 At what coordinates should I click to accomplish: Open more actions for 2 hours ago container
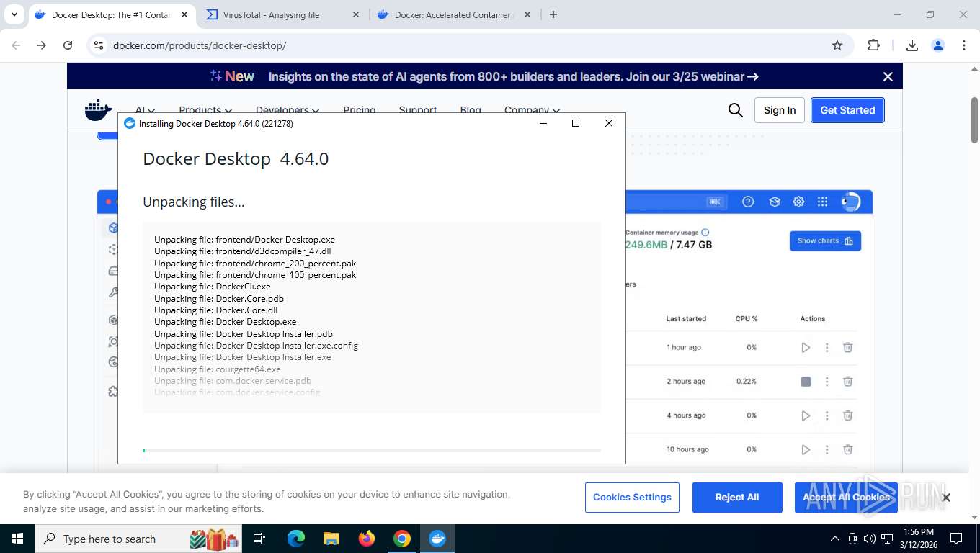click(x=827, y=382)
